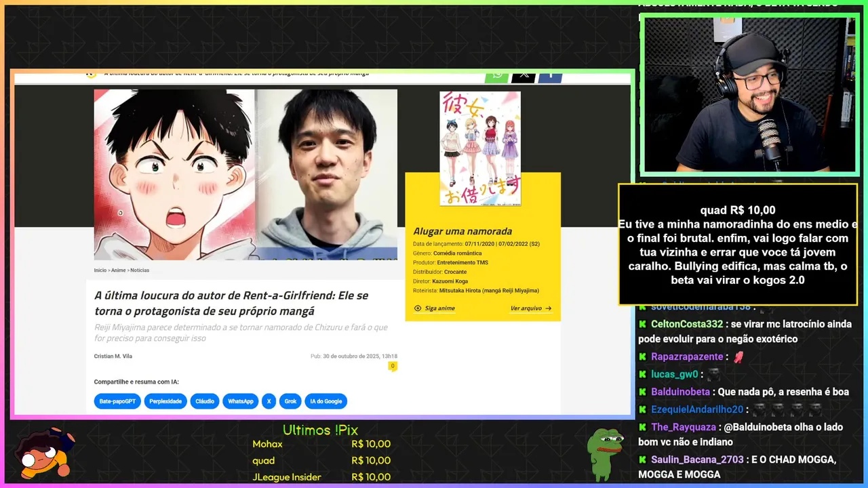Click the JLeague Insider Pix row
The image size is (868, 488).
[321, 477]
